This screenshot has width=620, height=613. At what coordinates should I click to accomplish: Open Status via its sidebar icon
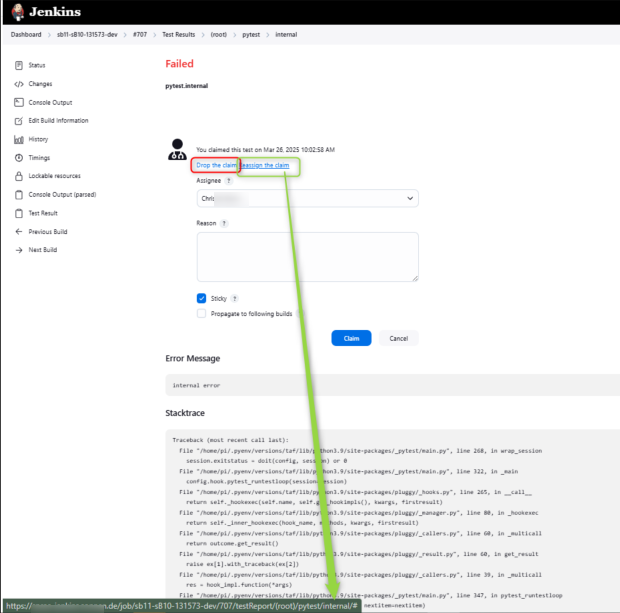(19, 65)
